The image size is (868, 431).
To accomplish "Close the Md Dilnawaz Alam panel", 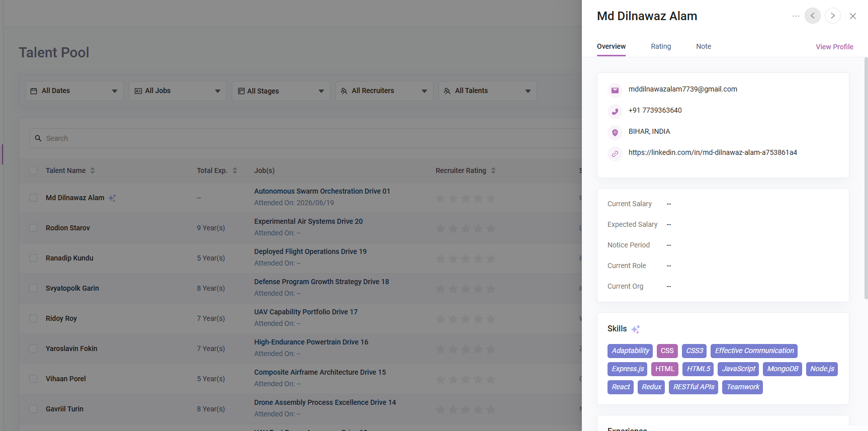I will pyautogui.click(x=853, y=16).
